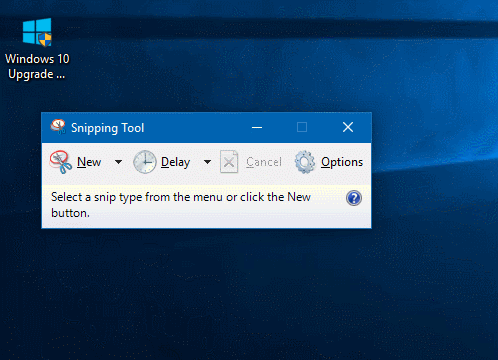Click the New button label
The image size is (498, 360).
[89, 162]
